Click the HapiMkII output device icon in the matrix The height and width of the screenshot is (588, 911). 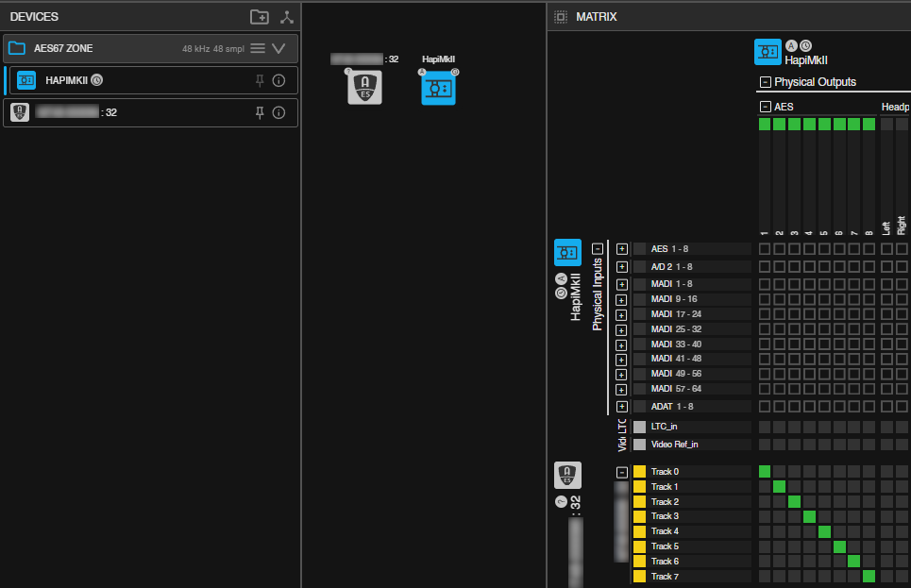pos(768,52)
